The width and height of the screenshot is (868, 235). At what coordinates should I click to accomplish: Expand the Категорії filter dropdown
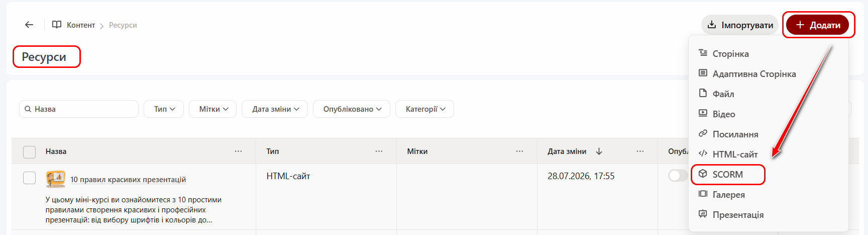pyautogui.click(x=425, y=109)
